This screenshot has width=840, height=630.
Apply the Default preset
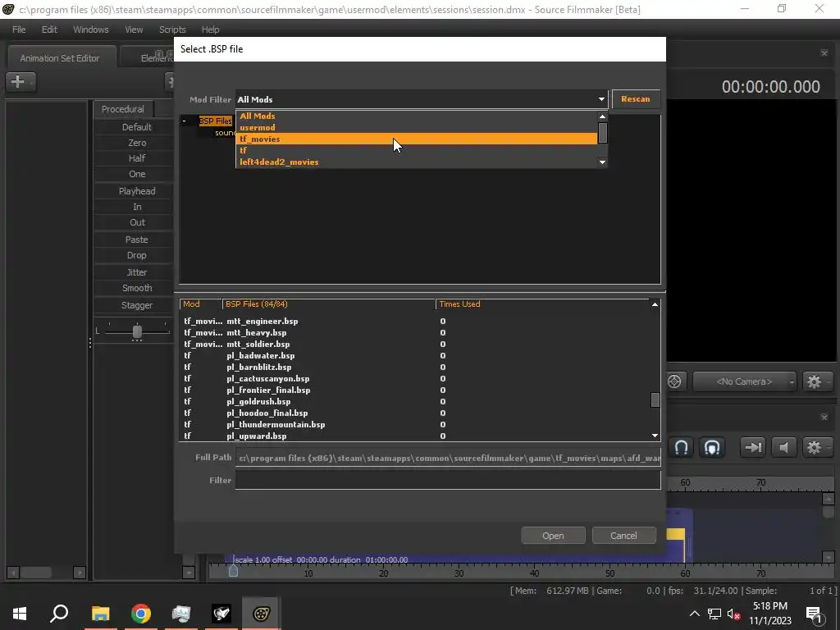[137, 127]
